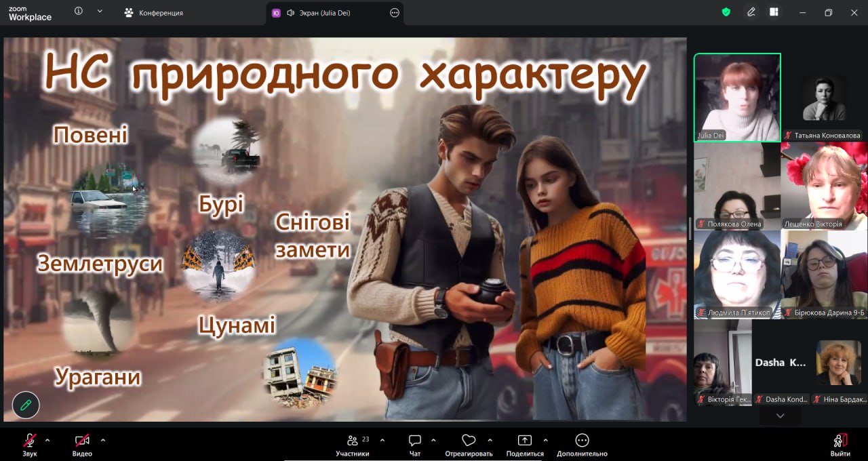The height and width of the screenshot is (461, 868).
Task: Select Julia Dei's video thumbnail
Action: [x=737, y=97]
